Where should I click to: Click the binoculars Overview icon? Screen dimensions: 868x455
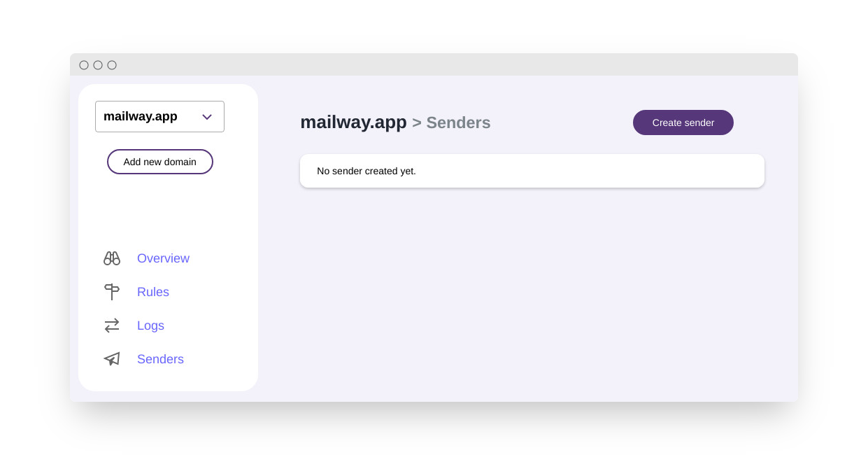click(112, 258)
